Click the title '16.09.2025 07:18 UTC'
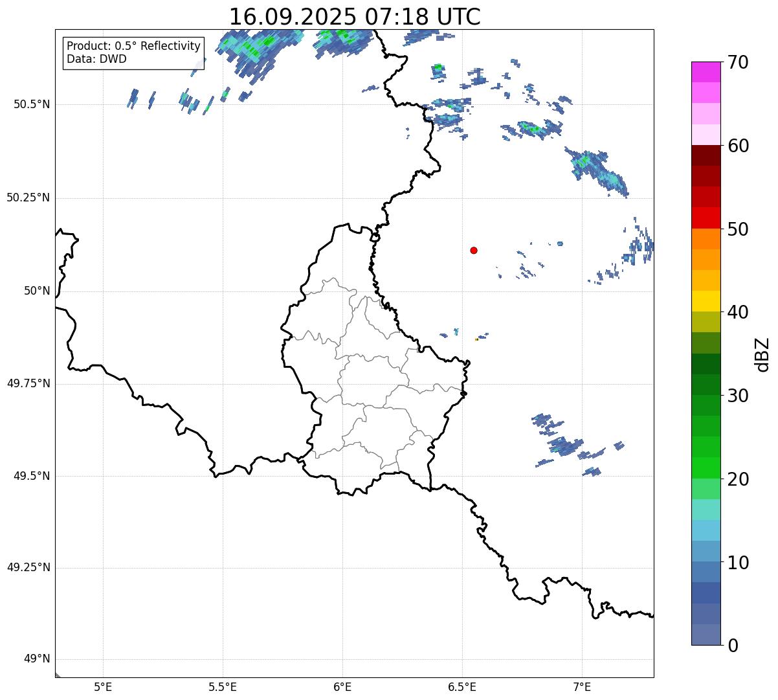Viewport: 778px width, 700px height. pyautogui.click(x=355, y=17)
